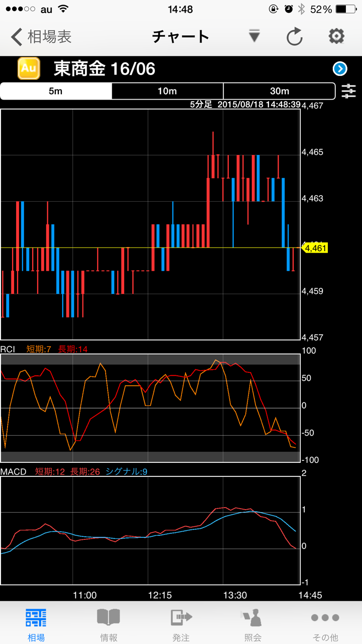Tap the MACD indicator label
The image size is (362, 644).
pos(14,471)
